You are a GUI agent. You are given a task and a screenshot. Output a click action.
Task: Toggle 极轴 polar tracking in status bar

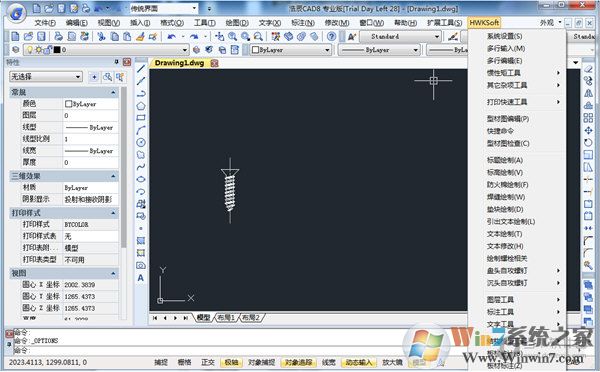[x=231, y=362]
